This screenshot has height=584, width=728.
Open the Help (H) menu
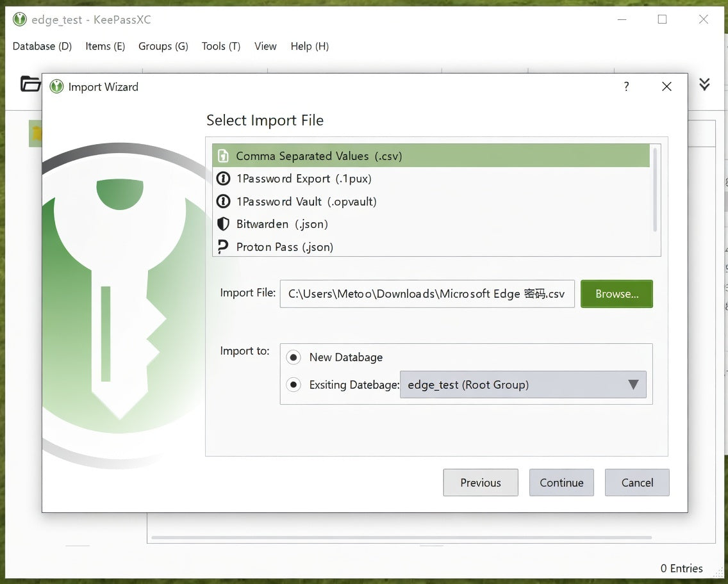[310, 46]
